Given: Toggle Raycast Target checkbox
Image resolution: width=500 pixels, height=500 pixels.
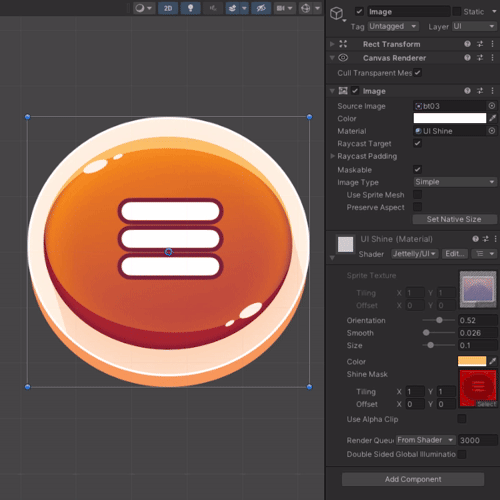Looking at the screenshot, I should click(x=417, y=143).
